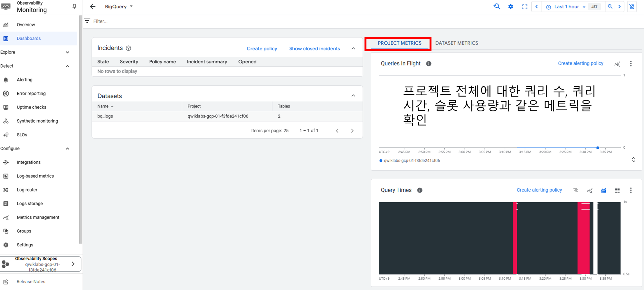The height and width of the screenshot is (290, 644).
Task: Open Log router icon
Action: click(6, 190)
